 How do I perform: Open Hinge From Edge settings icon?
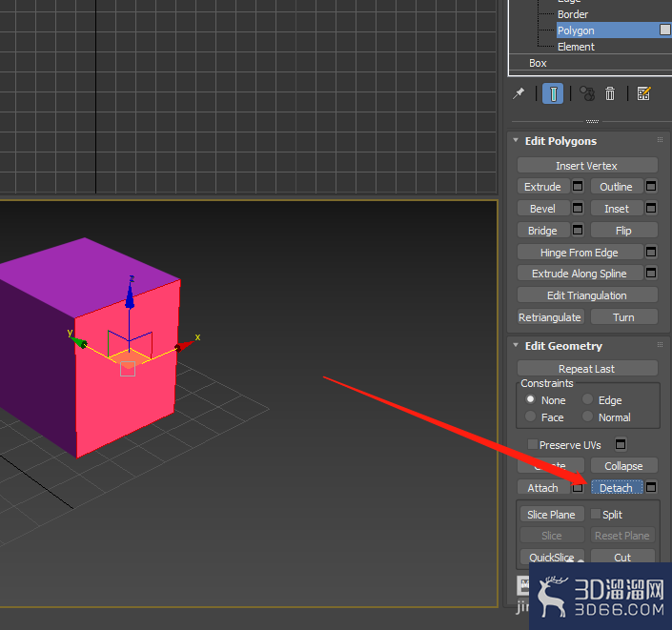pos(651,252)
